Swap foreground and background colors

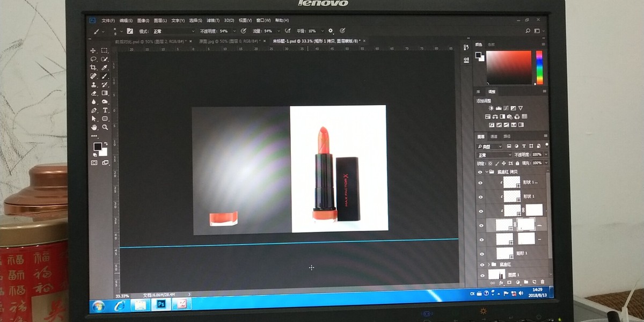point(105,143)
